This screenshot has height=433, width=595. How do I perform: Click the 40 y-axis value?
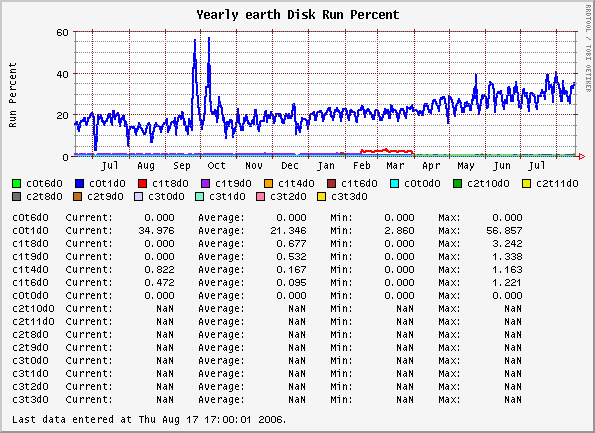coord(63,74)
